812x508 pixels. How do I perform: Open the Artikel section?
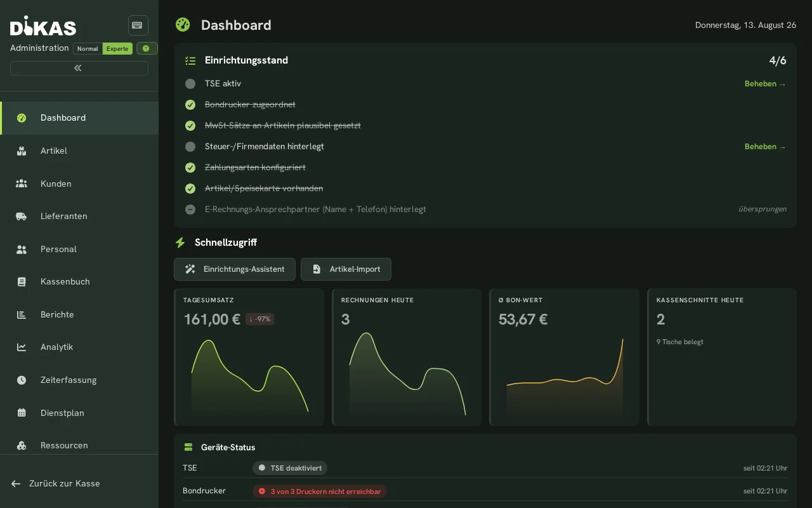click(79, 150)
